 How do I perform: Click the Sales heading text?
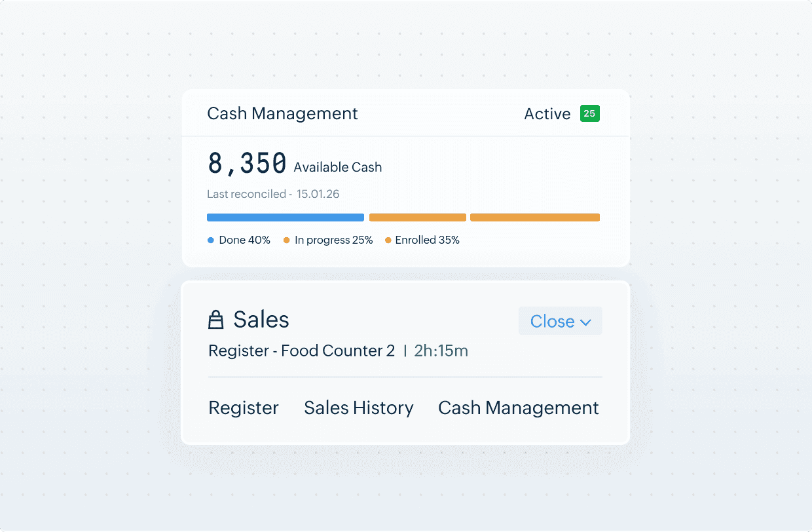pyautogui.click(x=261, y=320)
